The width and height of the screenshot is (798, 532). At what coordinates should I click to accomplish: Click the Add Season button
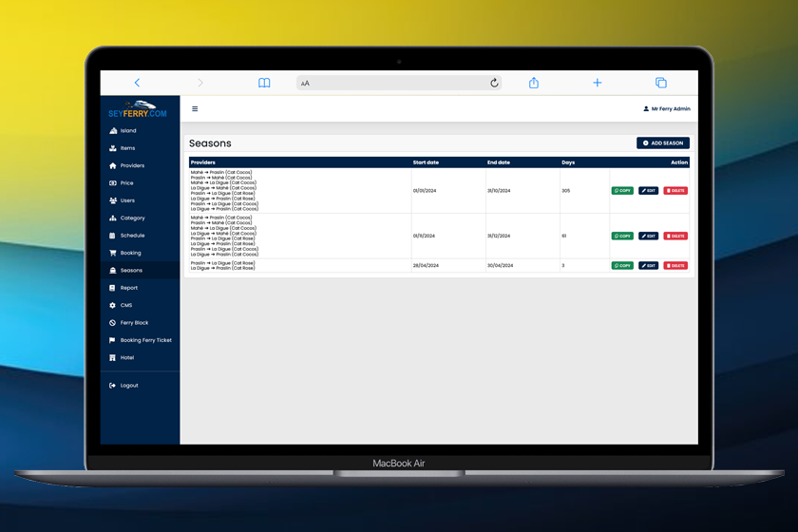click(x=663, y=143)
